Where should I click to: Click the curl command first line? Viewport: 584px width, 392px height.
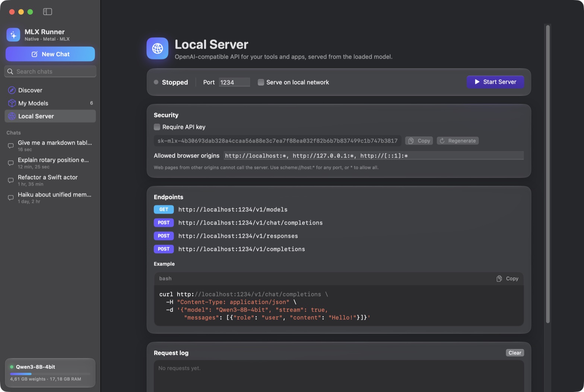[x=244, y=294]
